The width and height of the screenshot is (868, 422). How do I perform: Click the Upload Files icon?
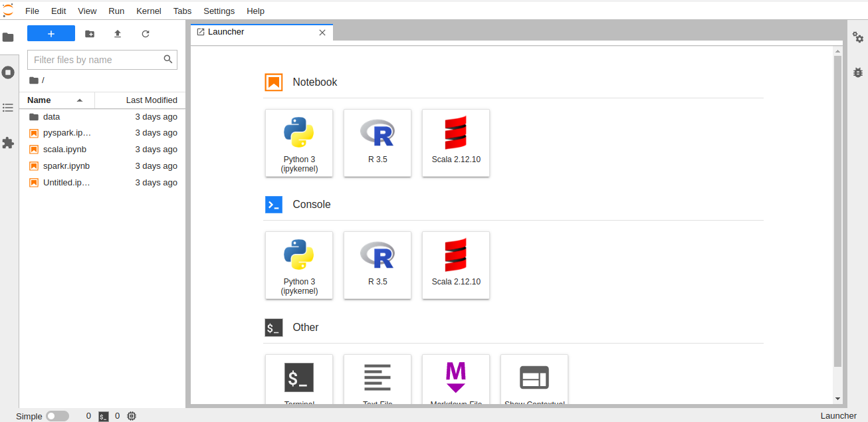(118, 34)
